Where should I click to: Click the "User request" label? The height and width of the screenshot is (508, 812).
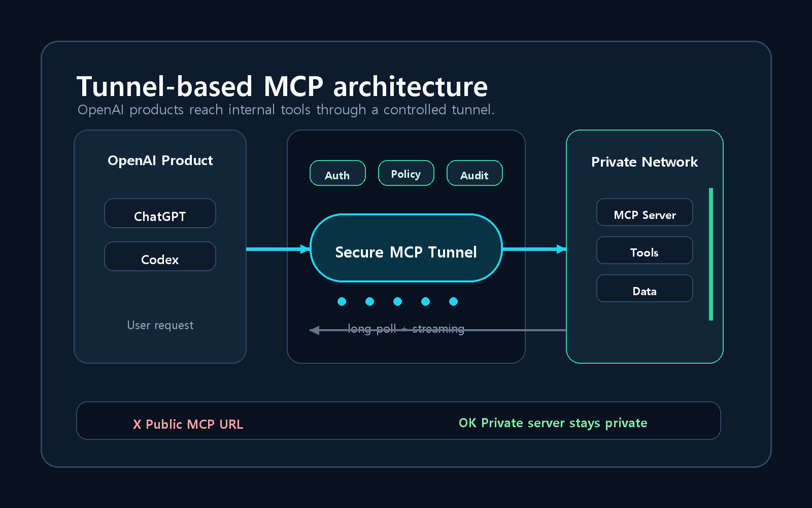(x=160, y=325)
